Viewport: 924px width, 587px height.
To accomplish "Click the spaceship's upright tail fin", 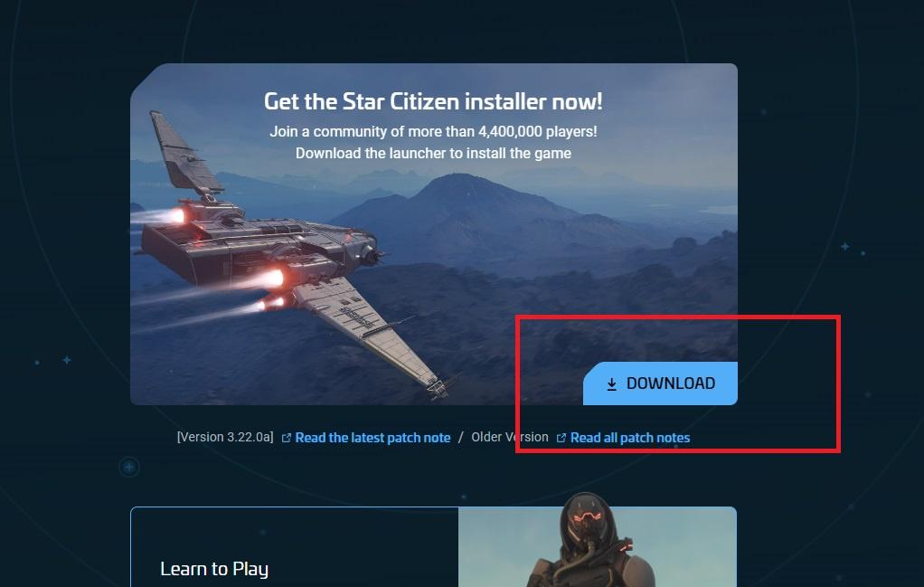I will click(x=183, y=153).
